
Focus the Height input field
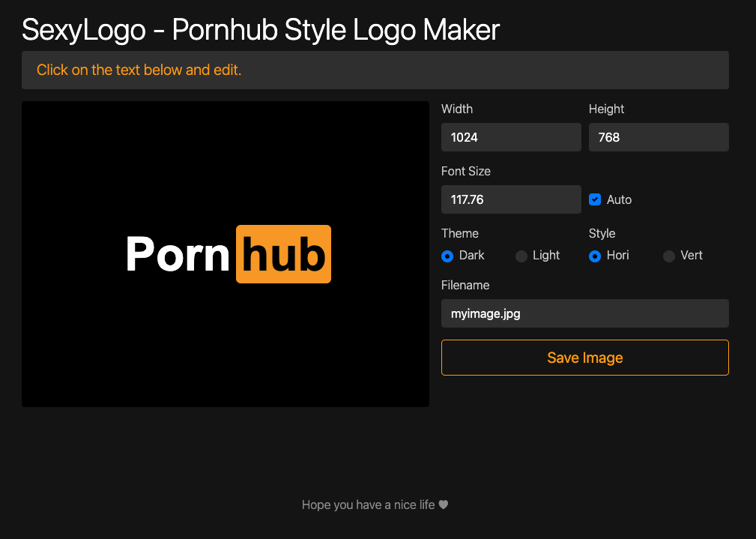(659, 137)
